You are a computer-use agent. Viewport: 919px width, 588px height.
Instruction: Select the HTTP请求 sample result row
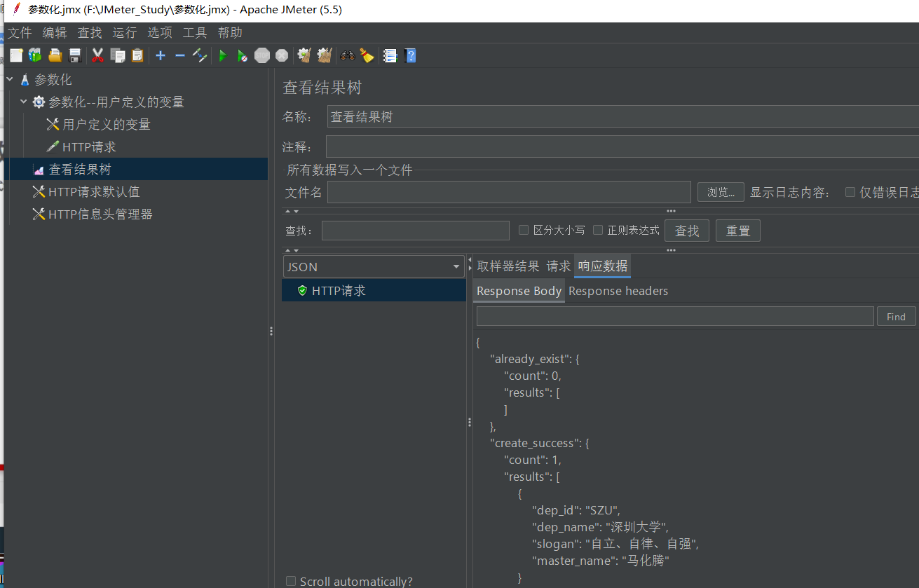point(374,290)
